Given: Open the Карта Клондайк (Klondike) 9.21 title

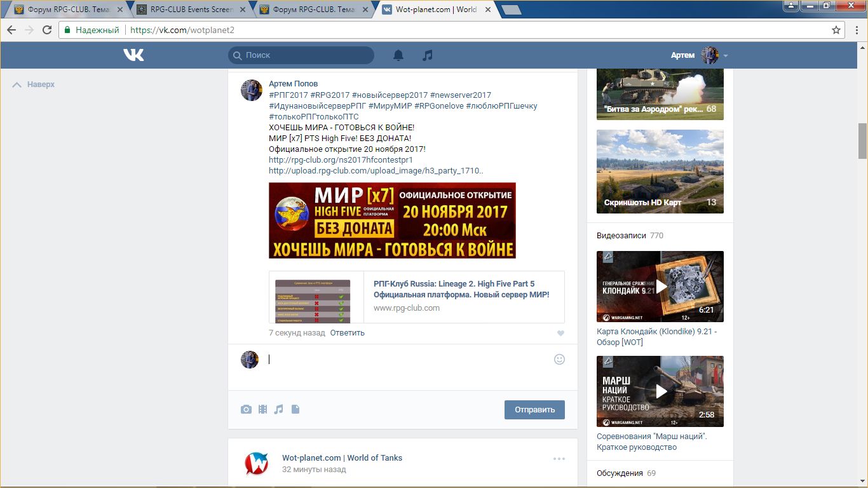Looking at the screenshot, I should point(656,337).
